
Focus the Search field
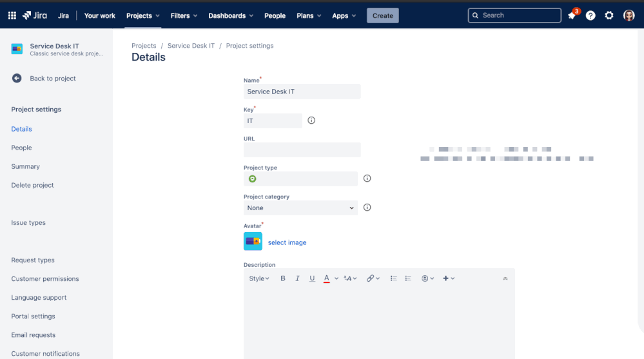(x=514, y=15)
